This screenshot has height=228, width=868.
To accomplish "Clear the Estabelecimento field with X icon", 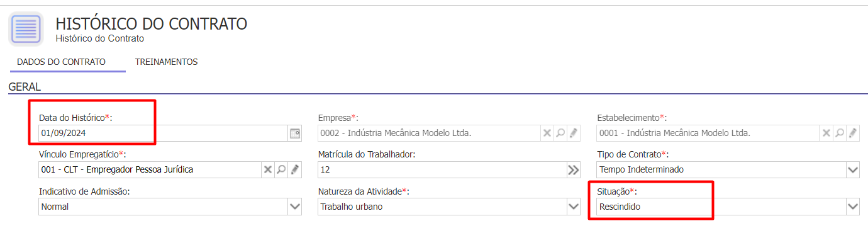I will coord(826,133).
